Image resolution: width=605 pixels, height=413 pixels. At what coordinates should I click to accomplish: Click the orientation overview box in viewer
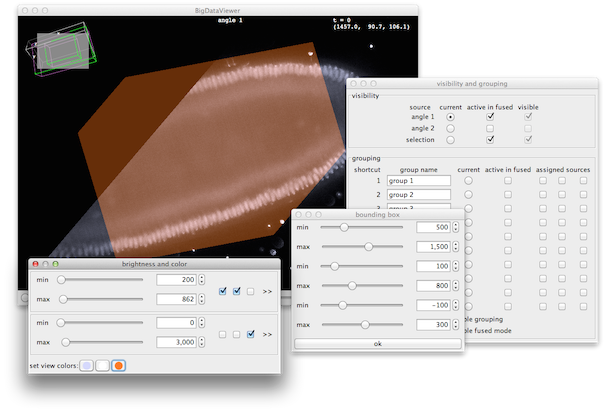[61, 49]
